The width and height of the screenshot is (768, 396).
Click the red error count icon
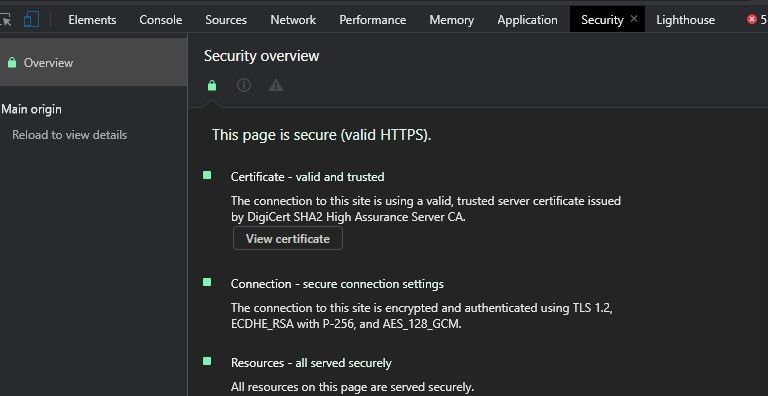pos(751,20)
